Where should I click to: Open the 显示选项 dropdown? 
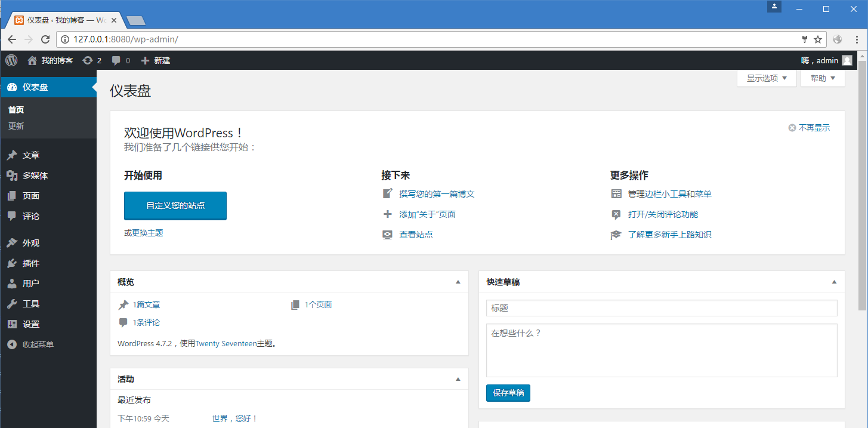766,78
